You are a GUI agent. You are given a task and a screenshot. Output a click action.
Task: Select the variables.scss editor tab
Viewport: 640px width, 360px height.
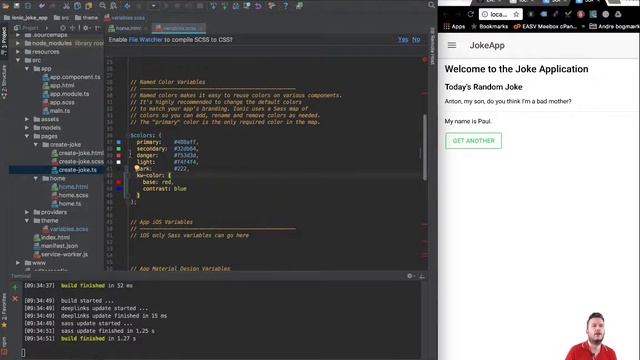178,28
